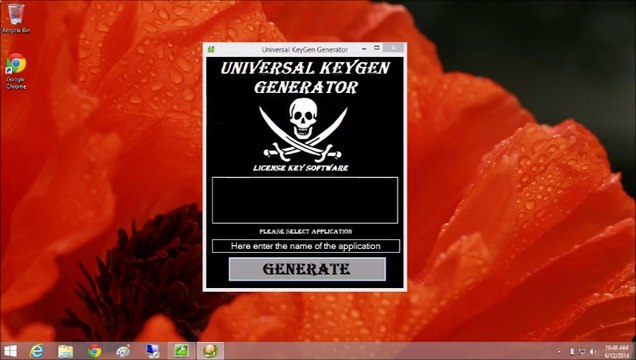This screenshot has height=360, width=636.
Task: Click the battery tray icon
Action: click(x=572, y=351)
